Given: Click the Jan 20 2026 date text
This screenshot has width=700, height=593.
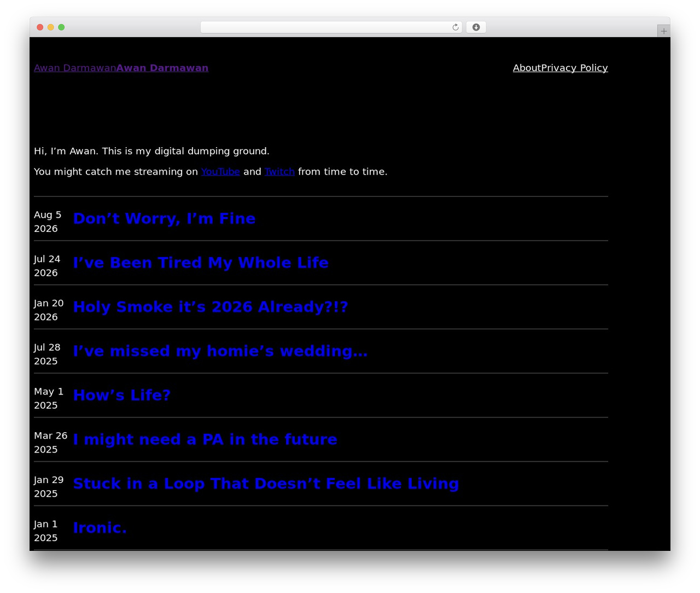Looking at the screenshot, I should 49,310.
